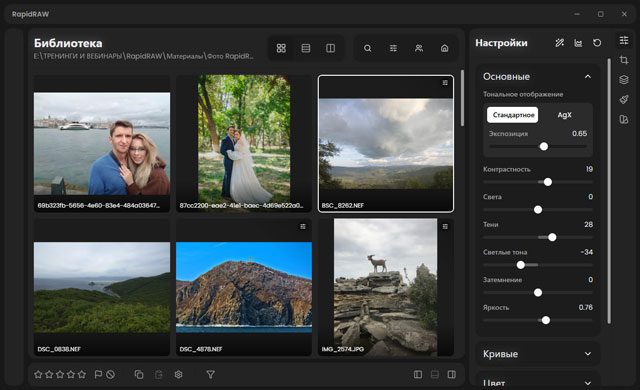Select Стандартное tone mapping
This screenshot has height=390, width=640.
click(x=513, y=115)
